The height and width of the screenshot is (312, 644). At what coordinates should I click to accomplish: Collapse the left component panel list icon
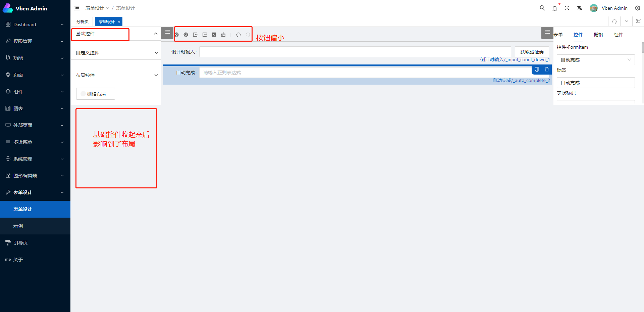click(x=167, y=33)
